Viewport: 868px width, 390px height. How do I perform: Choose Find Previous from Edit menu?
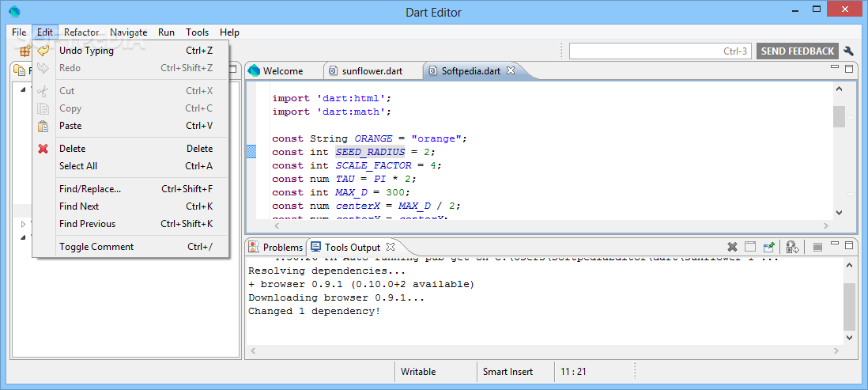pos(130,224)
